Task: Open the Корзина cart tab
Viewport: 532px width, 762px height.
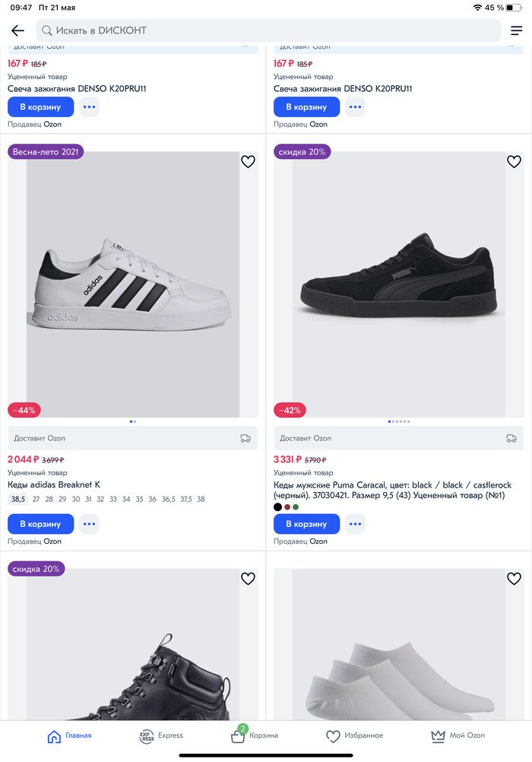Action: 255,736
